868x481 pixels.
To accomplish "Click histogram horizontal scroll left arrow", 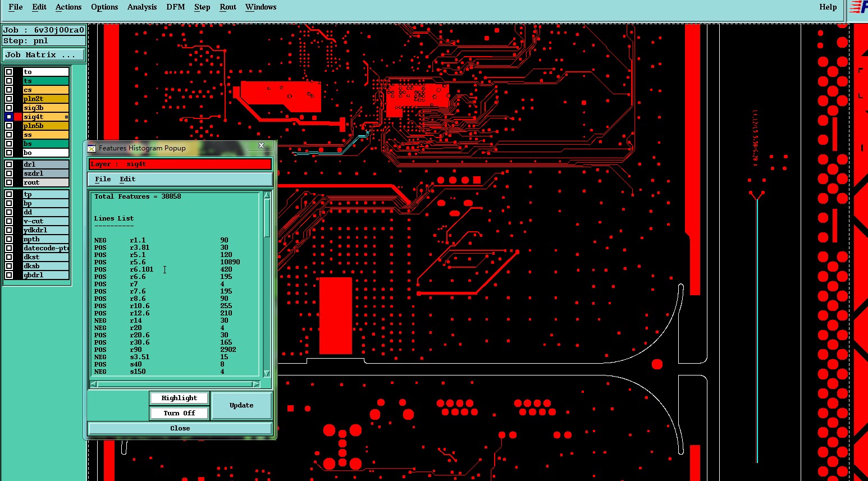I will tap(94, 384).
